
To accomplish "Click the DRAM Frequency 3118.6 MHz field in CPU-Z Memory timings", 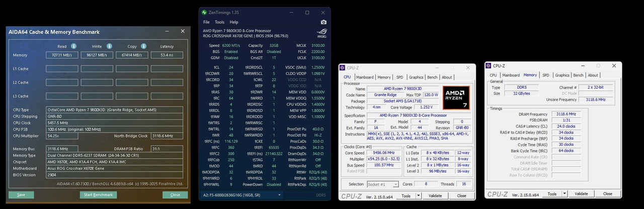I will coord(567,114).
